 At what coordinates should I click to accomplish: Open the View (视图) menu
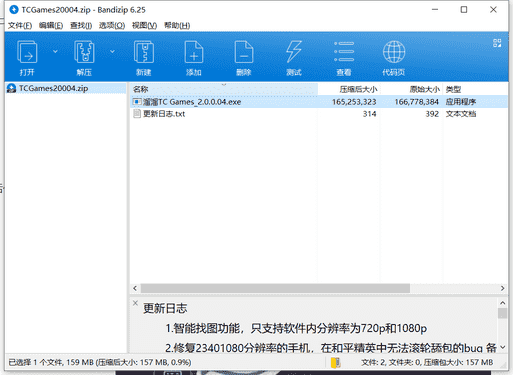coord(144,25)
